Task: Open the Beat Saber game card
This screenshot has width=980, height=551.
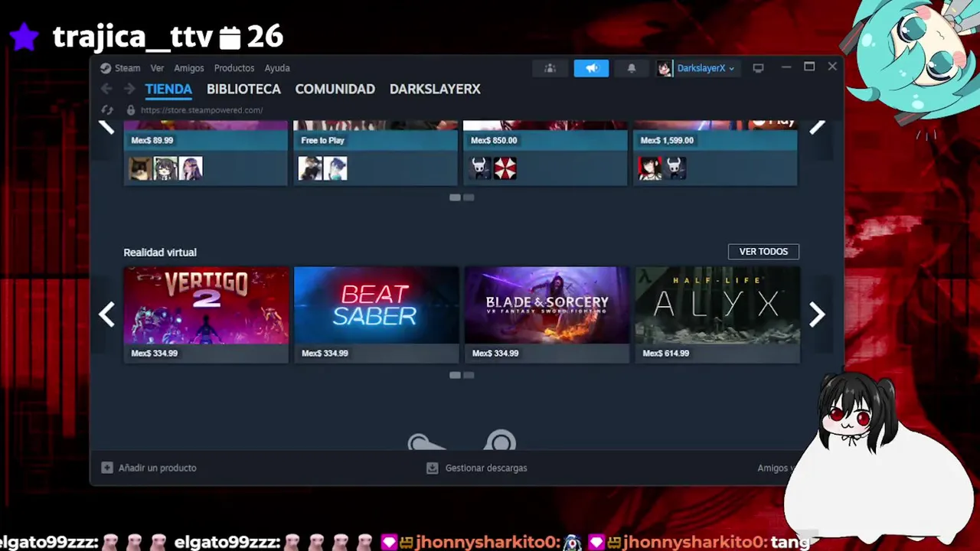Action: tap(376, 314)
